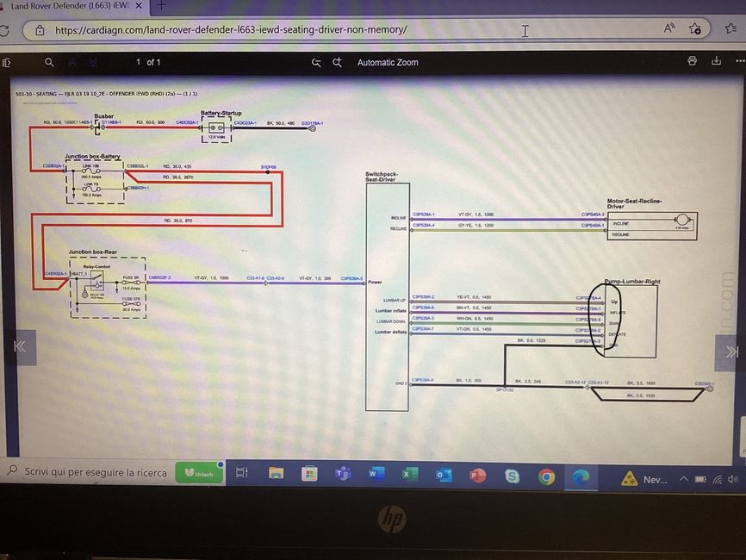746x560 pixels.
Task: Download the PDF document
Action: click(x=716, y=61)
